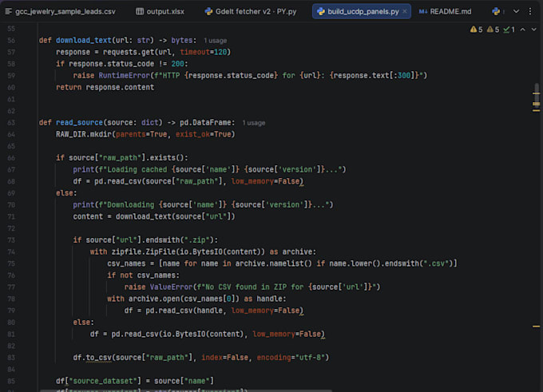Screen dimensions: 543x392
Task: Click the text file icon on gcc_jewelry_sample_leads.csv tab
Action: (9, 11)
